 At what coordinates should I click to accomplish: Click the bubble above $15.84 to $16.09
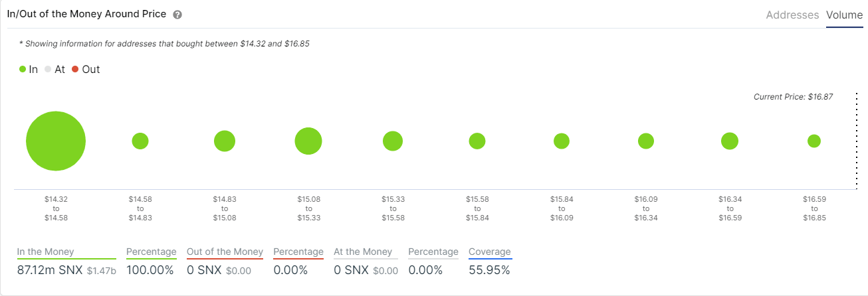coord(562,141)
